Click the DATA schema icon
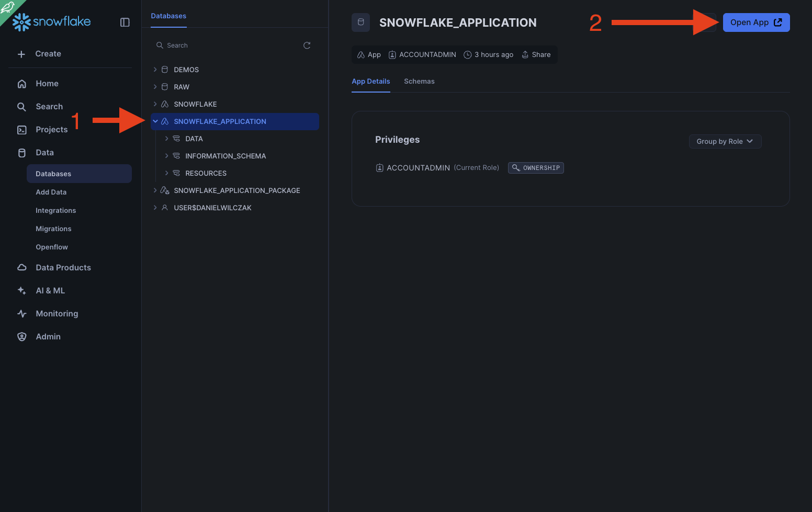Image resolution: width=812 pixels, height=512 pixels. 176,139
